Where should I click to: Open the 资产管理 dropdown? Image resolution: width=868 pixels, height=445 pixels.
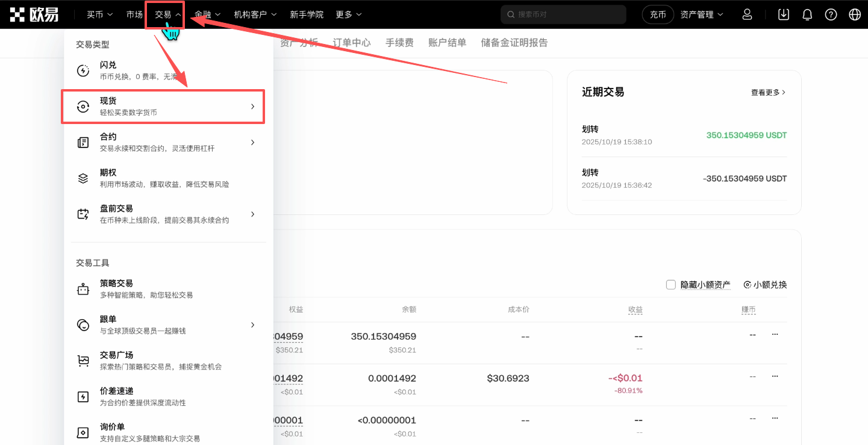(701, 14)
